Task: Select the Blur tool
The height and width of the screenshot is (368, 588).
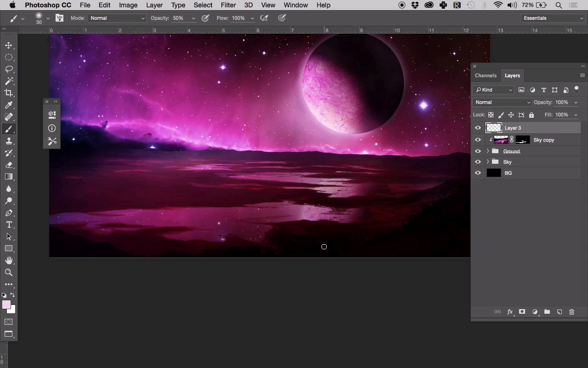Action: tap(9, 189)
